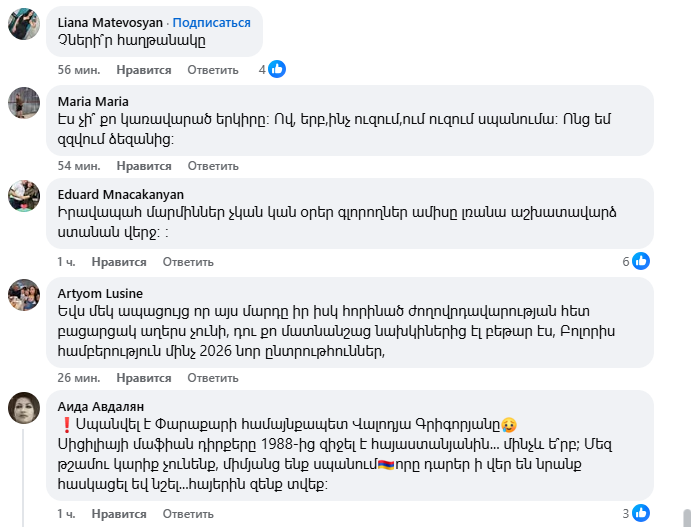Click the like reaction icon on Liana Matevosyan's comment

tap(277, 69)
